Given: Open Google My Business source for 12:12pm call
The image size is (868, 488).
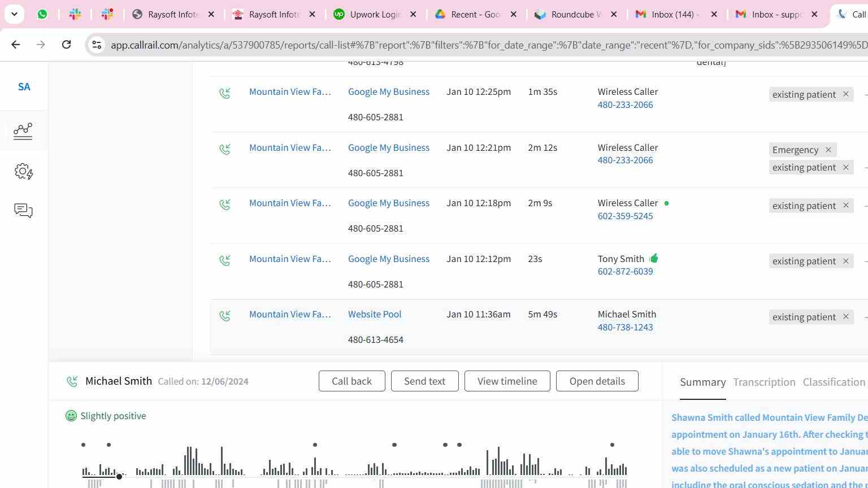Looking at the screenshot, I should pyautogui.click(x=389, y=259).
